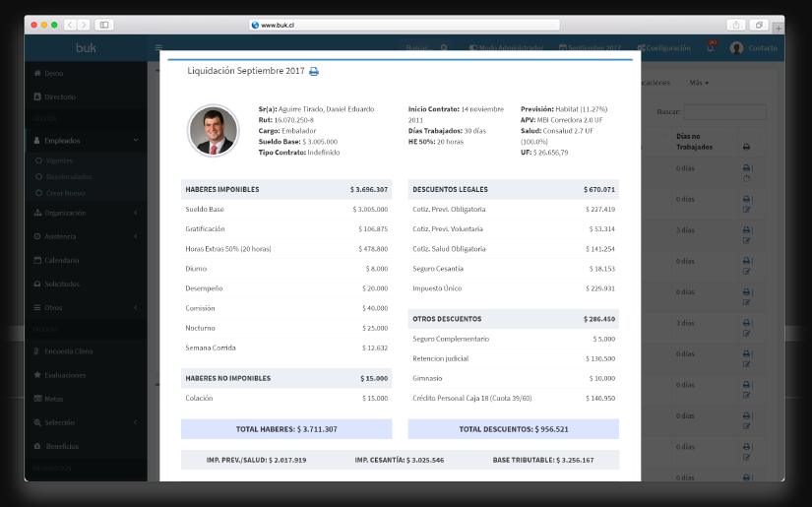Image resolution: width=812 pixels, height=507 pixels.
Task: Show the Safari sidebar
Action: [104, 25]
